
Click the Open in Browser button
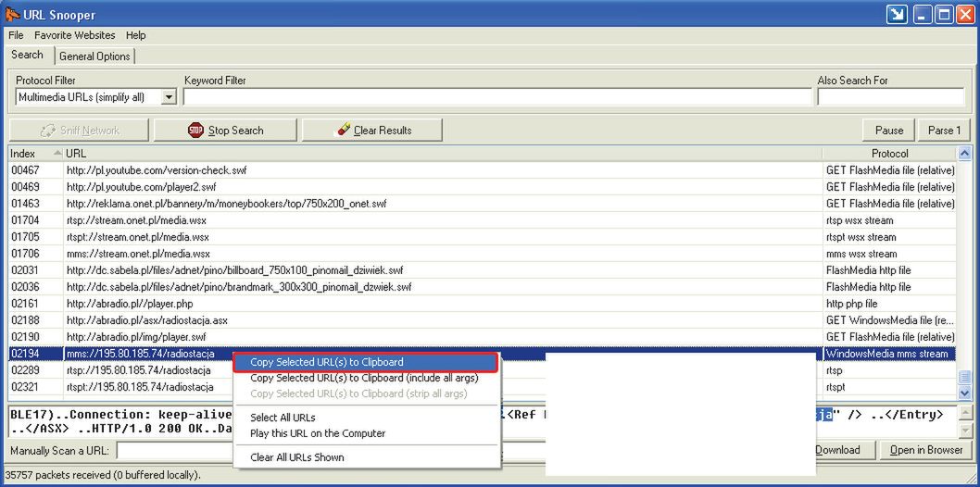926,450
